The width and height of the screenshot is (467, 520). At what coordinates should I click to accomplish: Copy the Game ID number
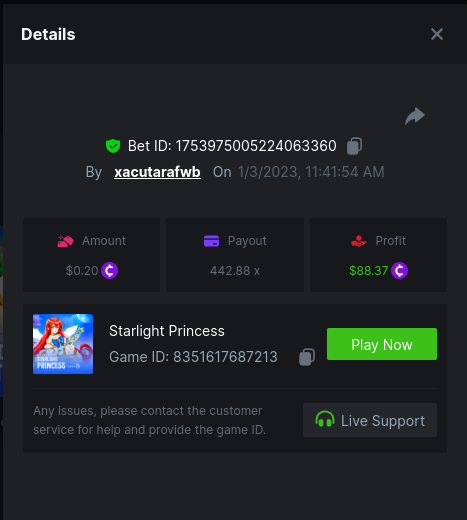[307, 357]
